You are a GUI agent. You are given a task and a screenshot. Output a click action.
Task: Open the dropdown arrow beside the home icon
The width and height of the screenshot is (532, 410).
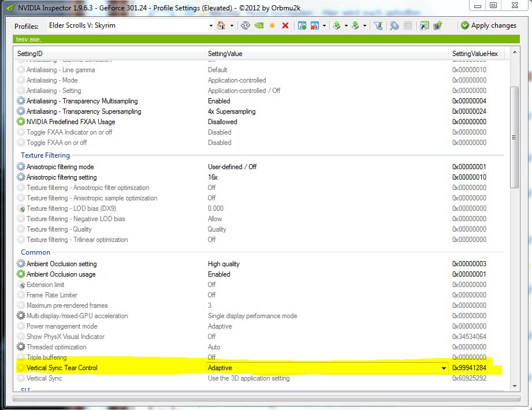(x=232, y=25)
